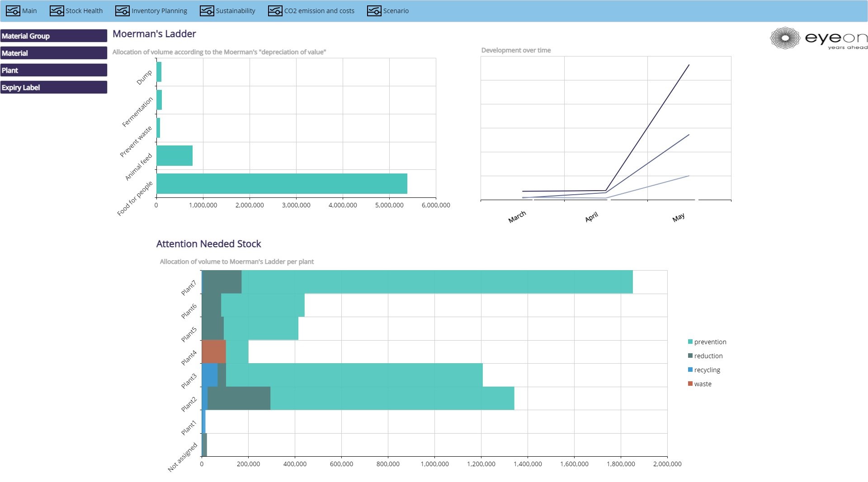The width and height of the screenshot is (868, 482).
Task: Toggle the prevention legend entry
Action: (x=710, y=342)
